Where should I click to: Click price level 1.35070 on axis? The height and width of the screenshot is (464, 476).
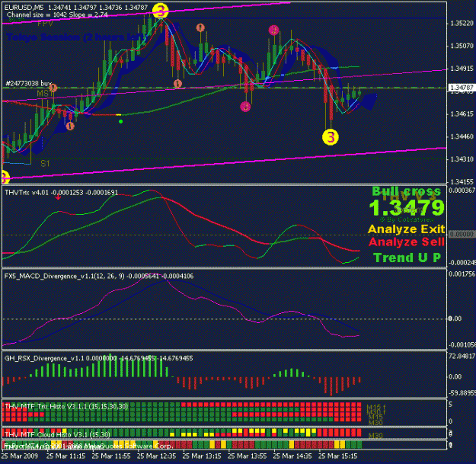[x=462, y=46]
